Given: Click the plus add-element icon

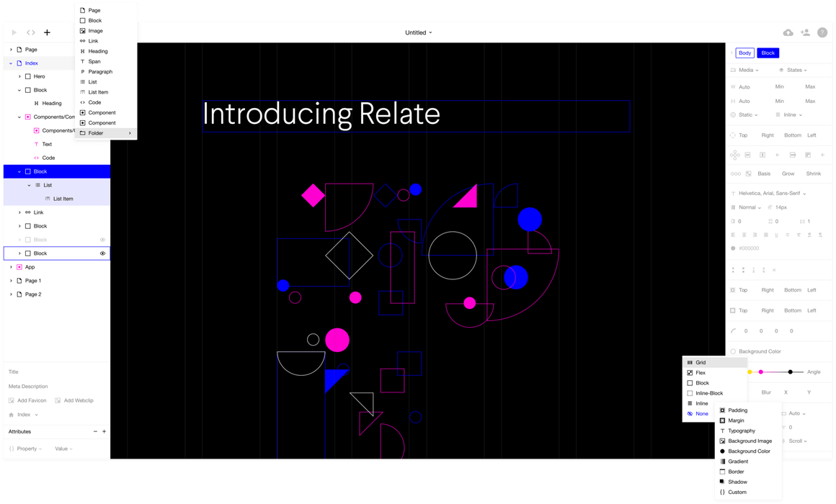Looking at the screenshot, I should (x=47, y=32).
